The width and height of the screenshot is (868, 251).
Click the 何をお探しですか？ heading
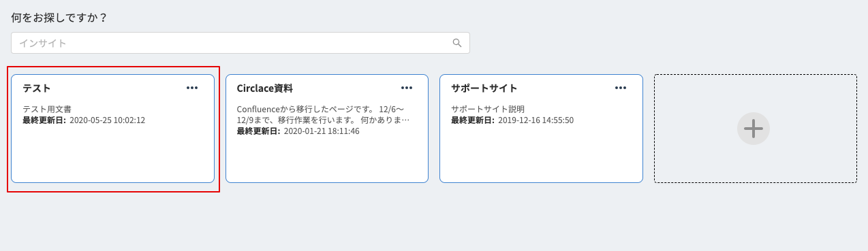[60, 18]
